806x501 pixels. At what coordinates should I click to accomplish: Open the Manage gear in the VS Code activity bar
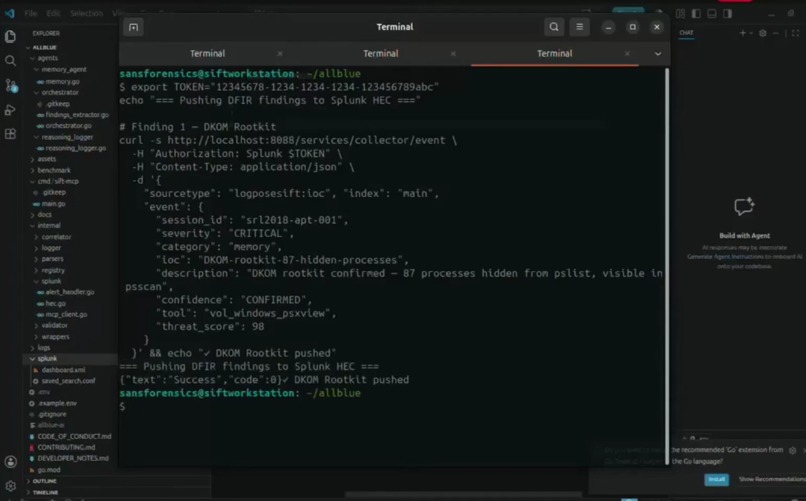10,486
